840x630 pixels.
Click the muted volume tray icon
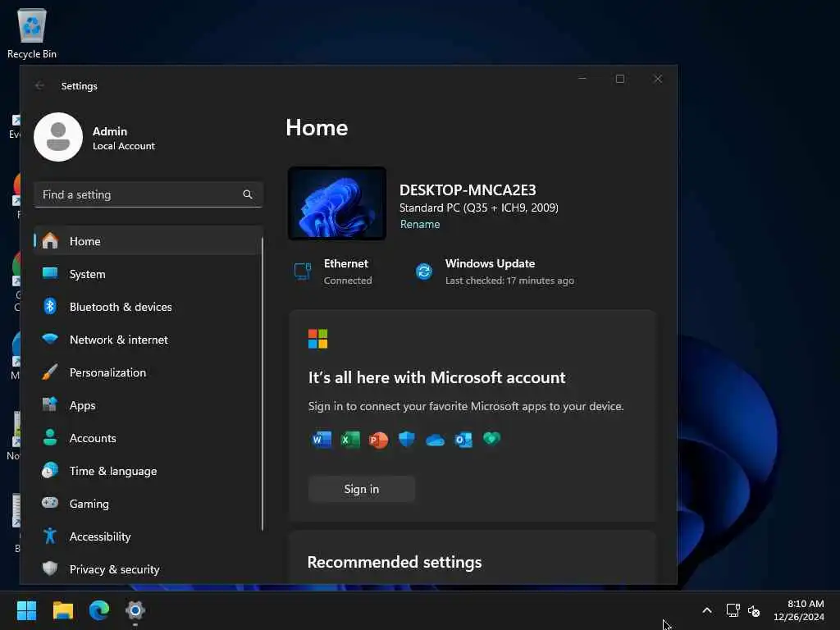click(754, 610)
